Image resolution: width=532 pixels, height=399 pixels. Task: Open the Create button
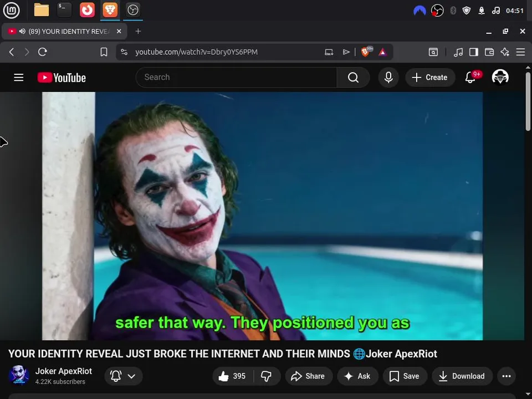(x=430, y=78)
